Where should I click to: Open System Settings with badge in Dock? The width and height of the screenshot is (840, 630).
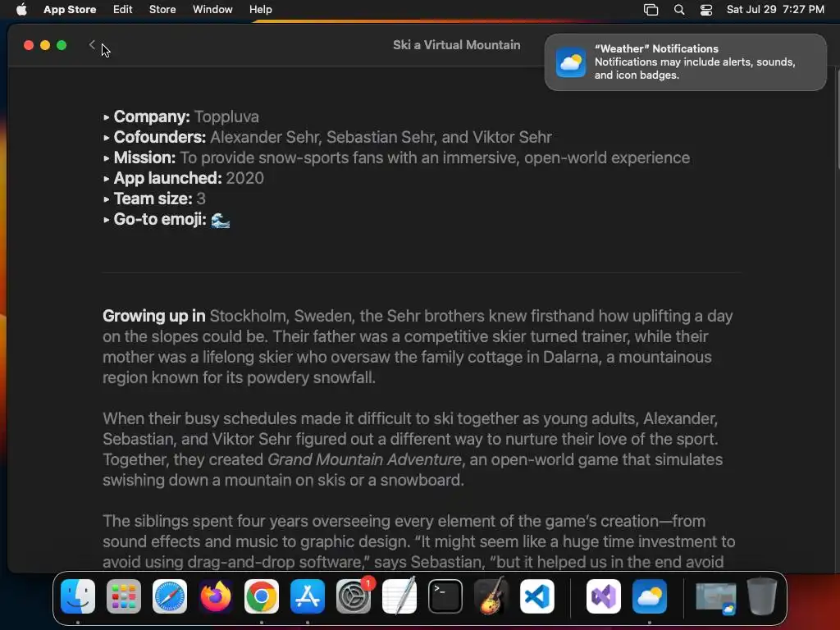[354, 596]
